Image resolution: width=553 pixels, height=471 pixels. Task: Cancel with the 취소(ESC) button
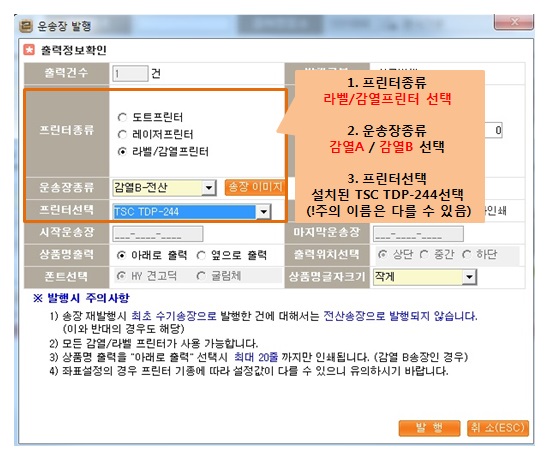click(x=498, y=428)
